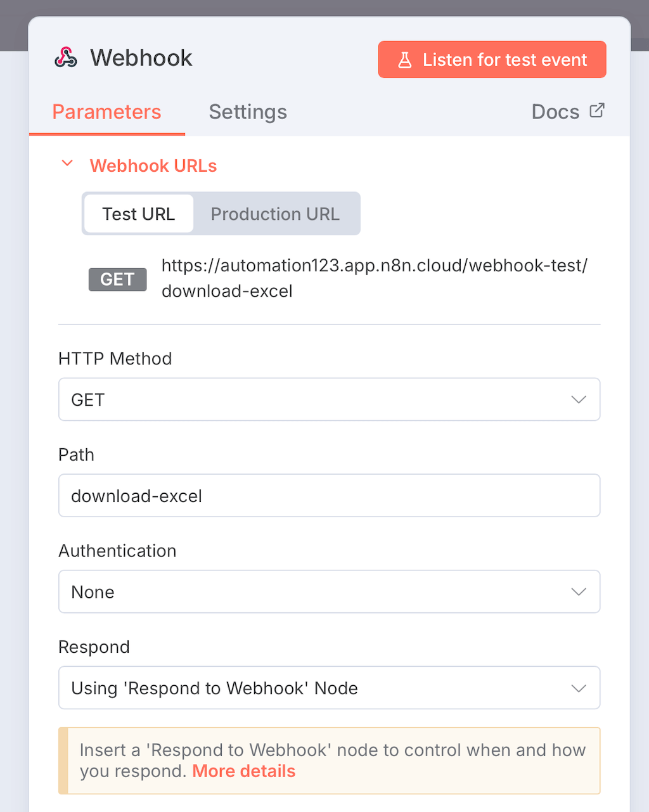Click the Authentication dropdown arrow
Screen dimensions: 649x812
tap(578, 592)
